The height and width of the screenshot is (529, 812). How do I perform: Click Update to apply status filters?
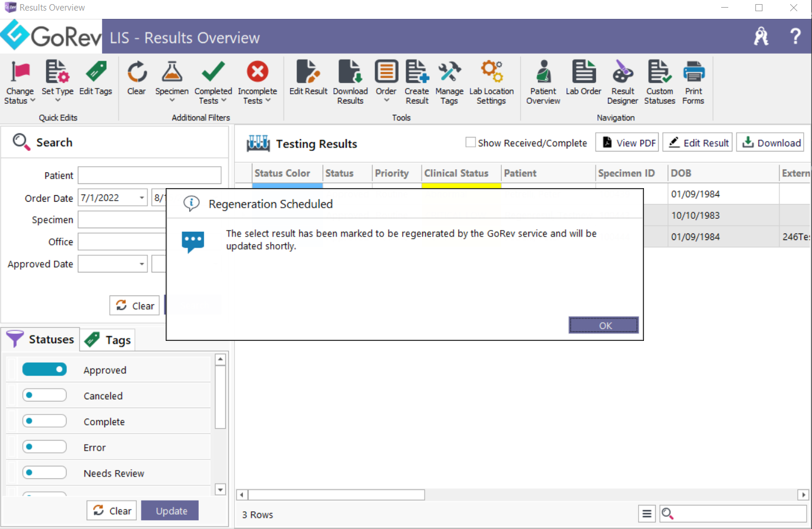coord(170,510)
